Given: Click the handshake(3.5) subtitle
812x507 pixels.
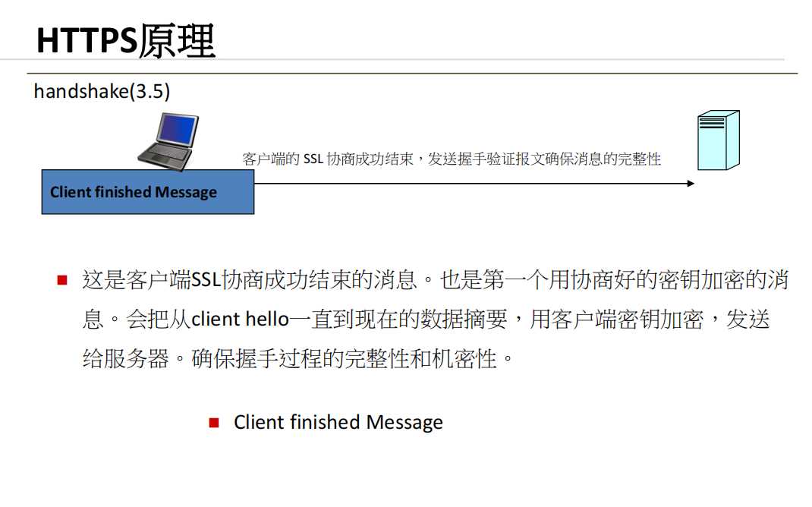Looking at the screenshot, I should [x=102, y=92].
